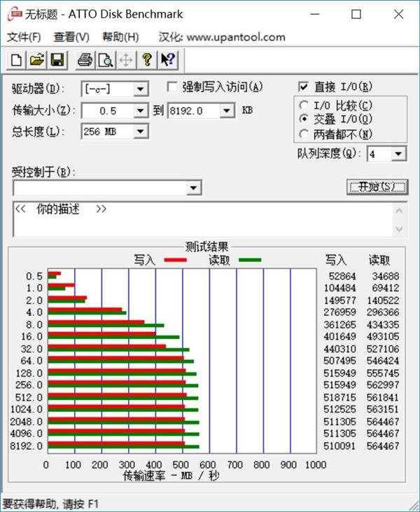Open the 帮助(H) menu
The width and height of the screenshot is (420, 512).
pyautogui.click(x=120, y=37)
